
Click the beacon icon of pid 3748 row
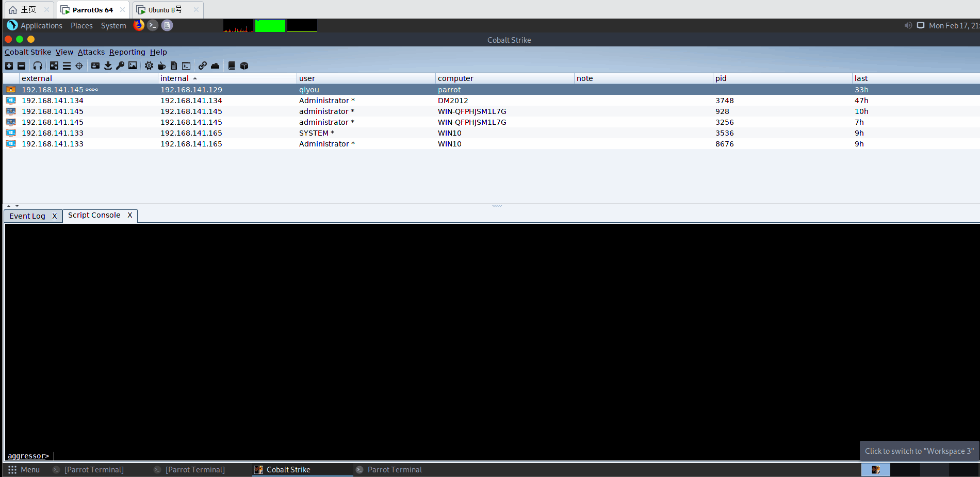[11, 101]
